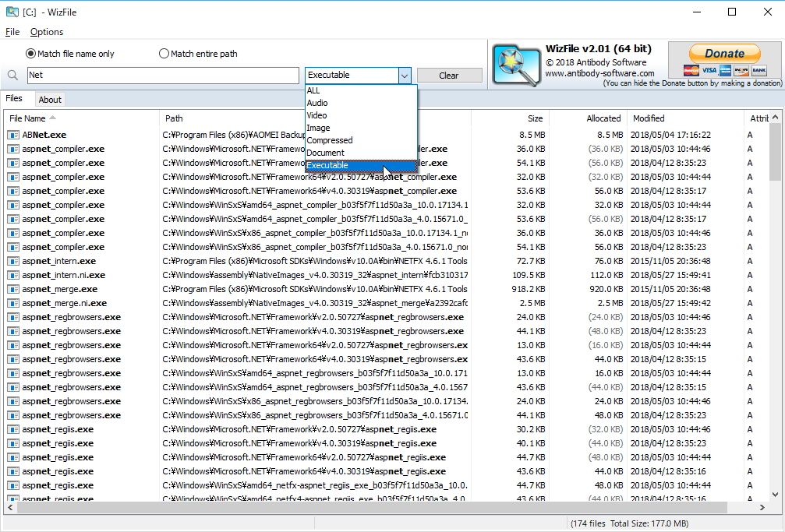Choose Document in the type list
Screen dimensions: 785x532
[361, 153]
